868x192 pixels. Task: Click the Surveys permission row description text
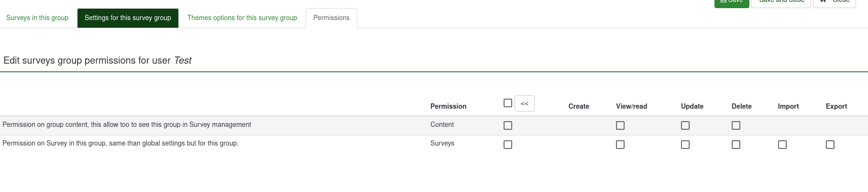click(x=121, y=143)
